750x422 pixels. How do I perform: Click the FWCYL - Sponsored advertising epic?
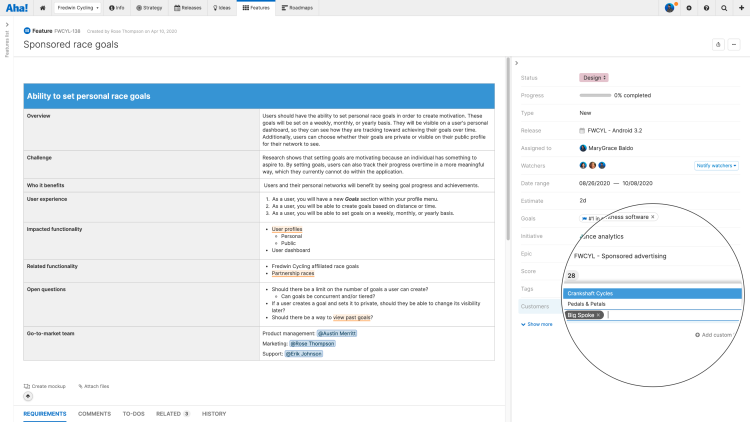(x=620, y=256)
